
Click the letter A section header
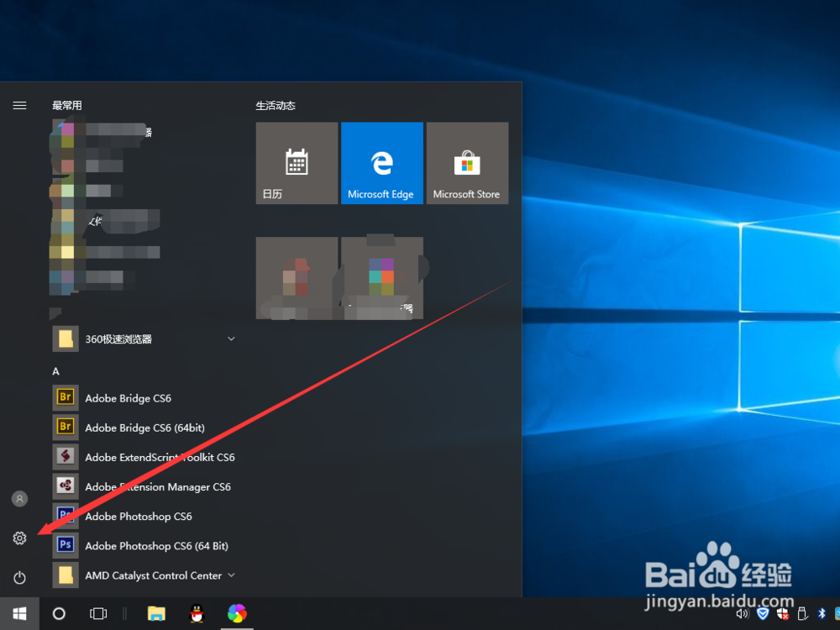point(55,371)
